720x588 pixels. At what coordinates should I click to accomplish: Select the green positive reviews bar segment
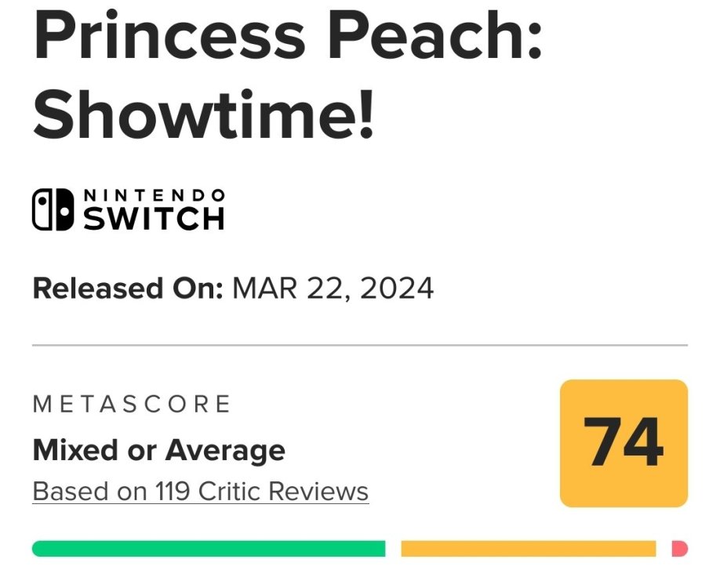pyautogui.click(x=209, y=549)
